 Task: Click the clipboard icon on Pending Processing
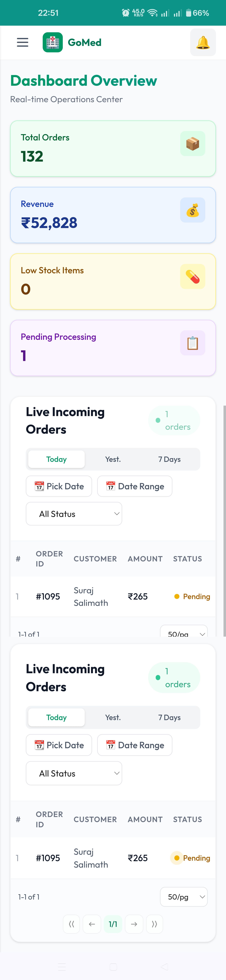point(192,343)
